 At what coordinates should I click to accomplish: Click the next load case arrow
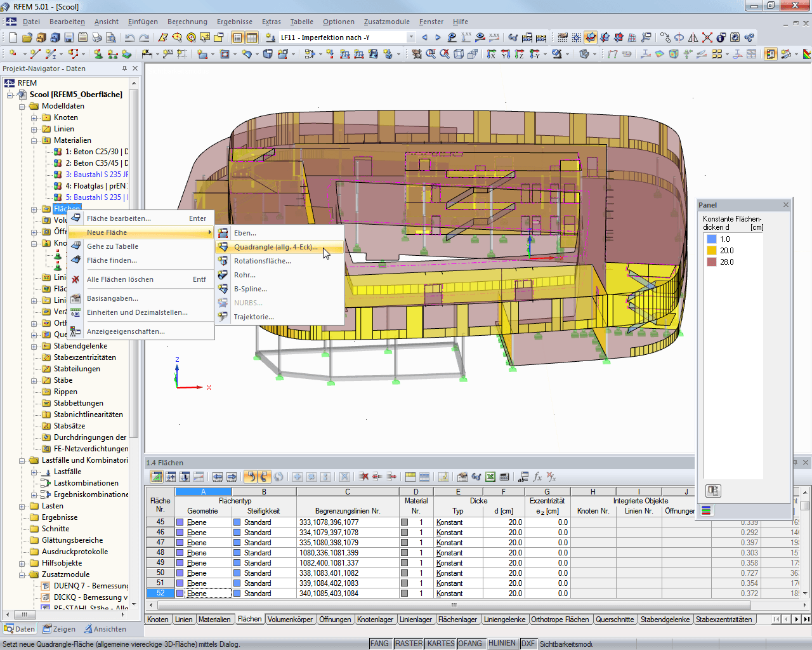pyautogui.click(x=438, y=38)
